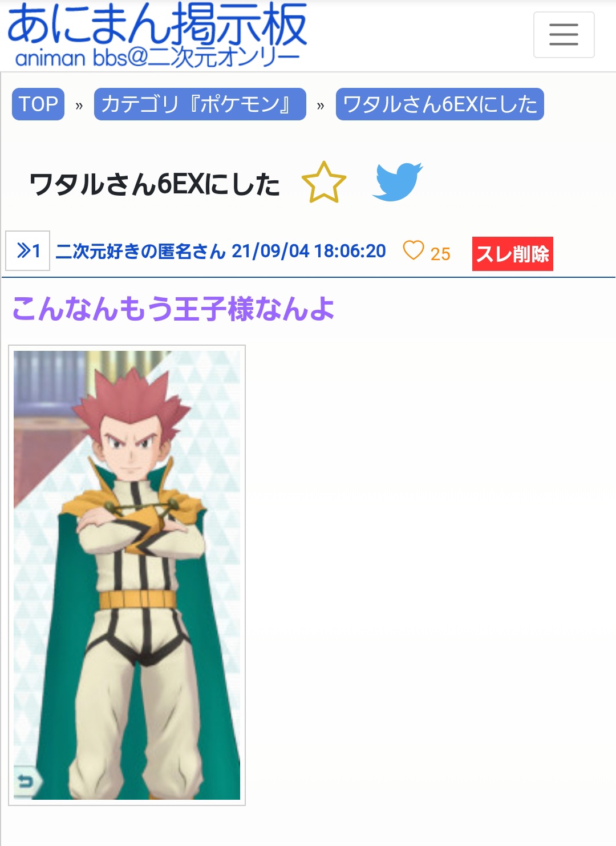Click the » separator after TOP

79,106
